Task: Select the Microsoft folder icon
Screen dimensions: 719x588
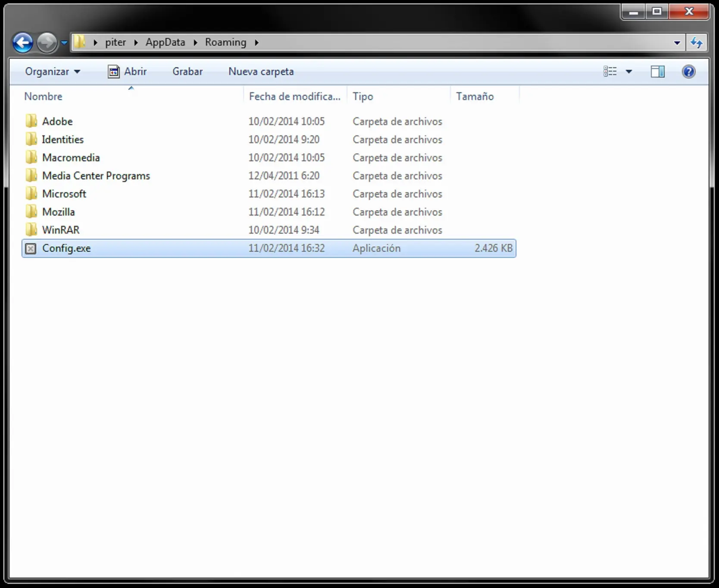Action: (x=31, y=194)
